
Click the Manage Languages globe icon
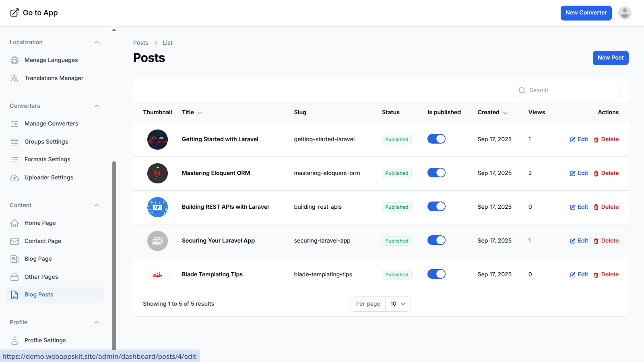coord(14,60)
